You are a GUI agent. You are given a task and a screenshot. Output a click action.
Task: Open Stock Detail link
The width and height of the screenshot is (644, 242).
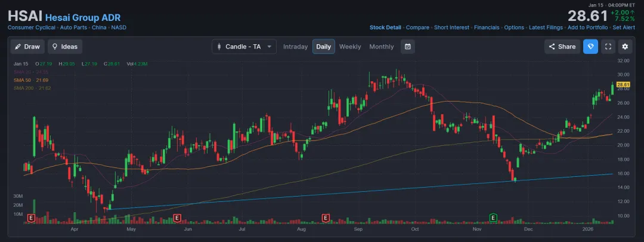(385, 27)
